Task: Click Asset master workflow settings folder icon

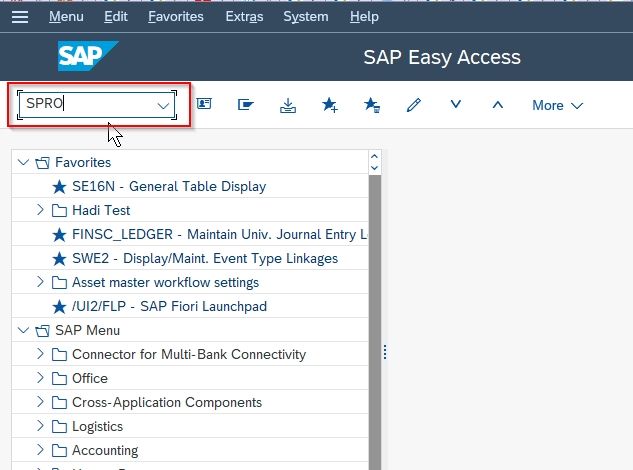Action: click(x=59, y=283)
